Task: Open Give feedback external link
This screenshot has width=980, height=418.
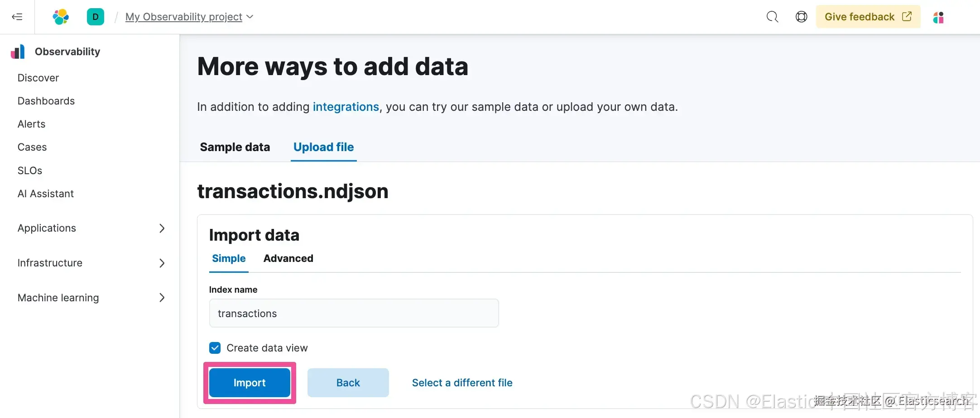Action: coord(868,17)
